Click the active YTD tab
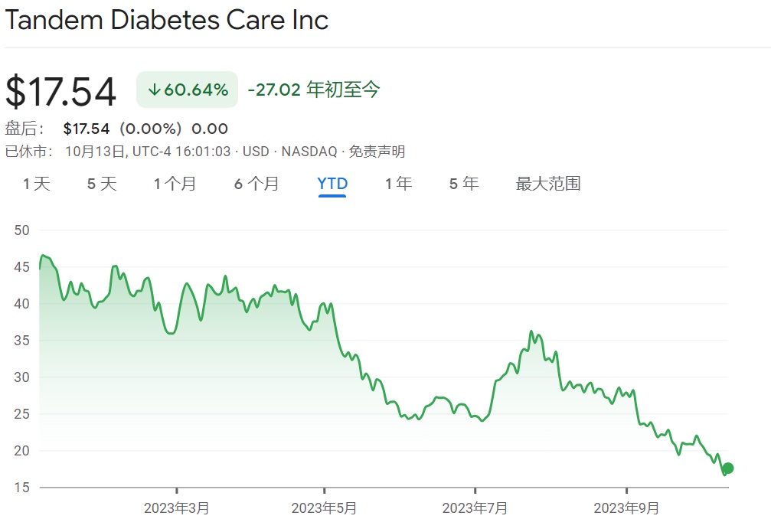The image size is (771, 532). 332,184
